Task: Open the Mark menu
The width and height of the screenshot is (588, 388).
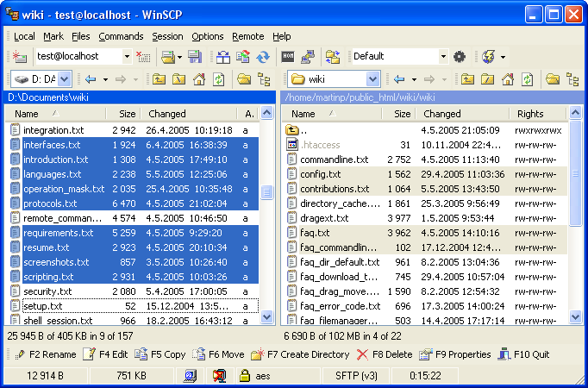Action: pyautogui.click(x=53, y=36)
